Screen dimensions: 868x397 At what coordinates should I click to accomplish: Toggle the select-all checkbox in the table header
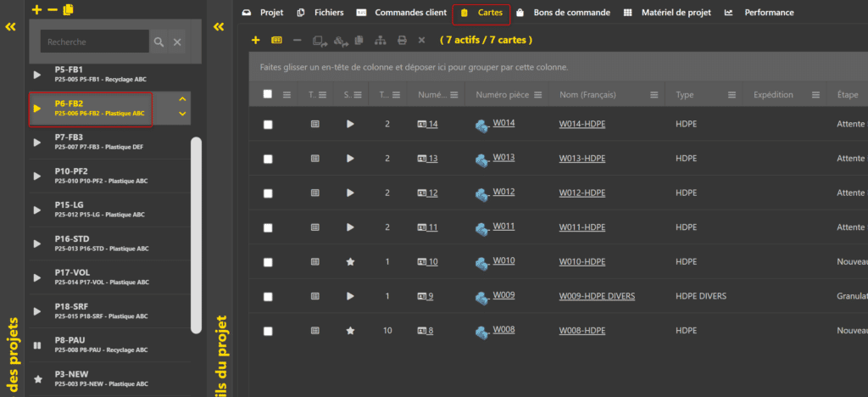[x=268, y=94]
